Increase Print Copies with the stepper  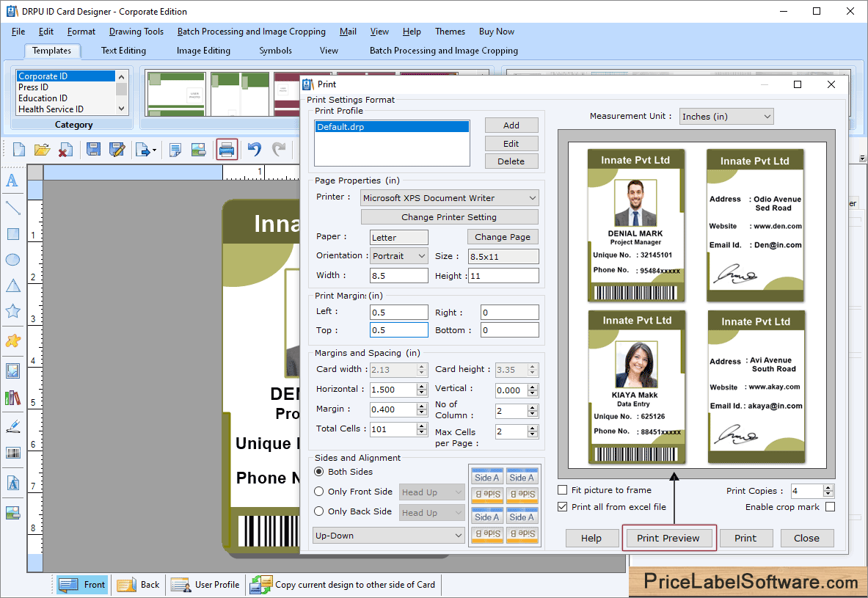pyautogui.click(x=828, y=487)
